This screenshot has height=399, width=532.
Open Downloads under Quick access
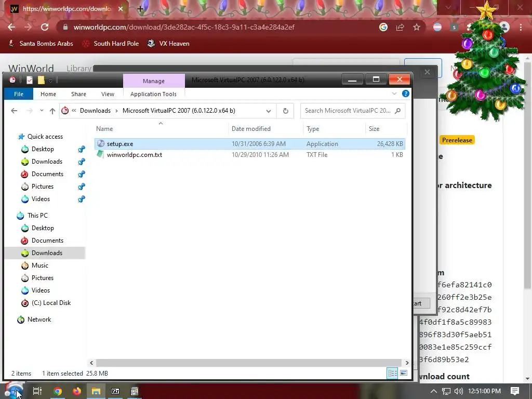click(x=47, y=162)
